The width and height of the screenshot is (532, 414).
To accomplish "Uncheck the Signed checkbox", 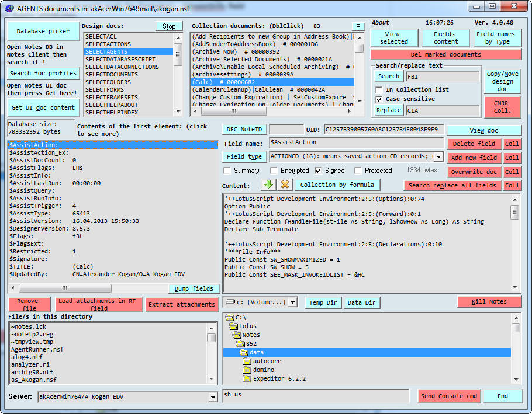I will coord(318,171).
